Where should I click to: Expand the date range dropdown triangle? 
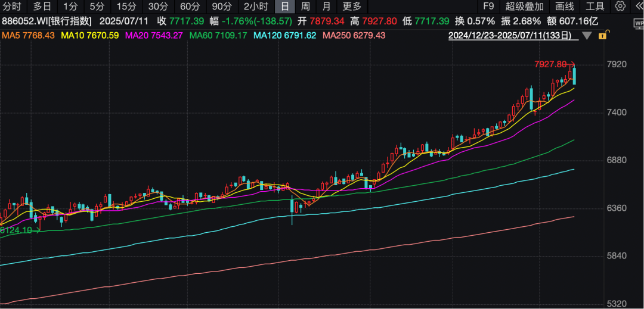coord(587,36)
